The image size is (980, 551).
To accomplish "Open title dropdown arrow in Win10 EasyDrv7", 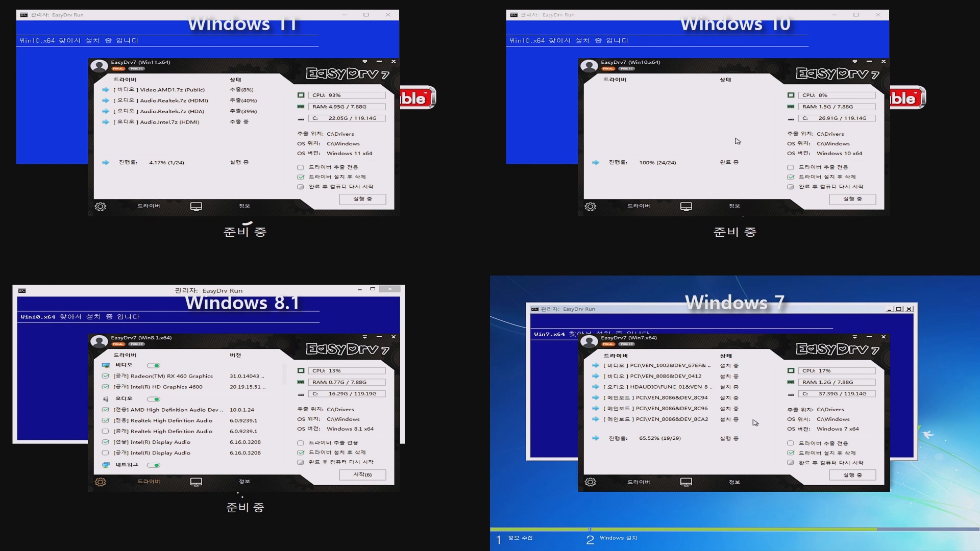I will [x=855, y=61].
